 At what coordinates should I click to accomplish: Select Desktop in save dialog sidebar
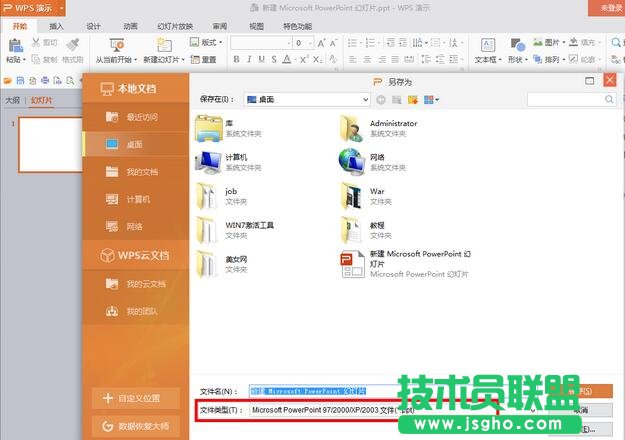pos(136,144)
